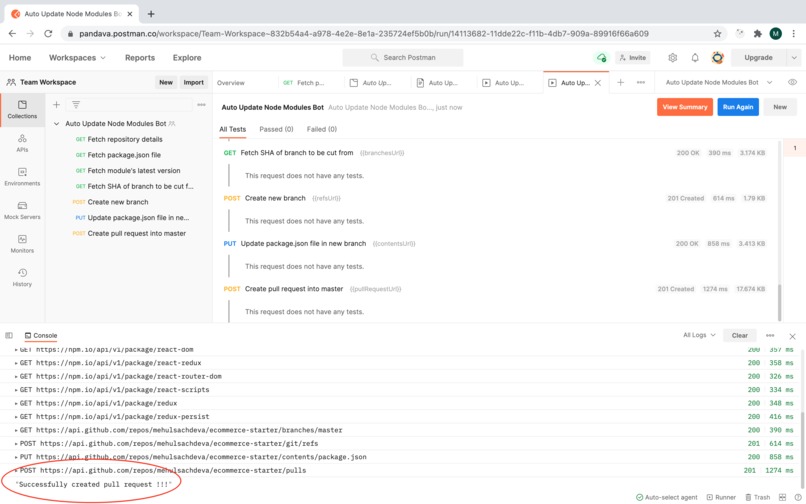Open environment selector Auto Update Node Modules Bot
This screenshot has width=806, height=504.
point(719,82)
